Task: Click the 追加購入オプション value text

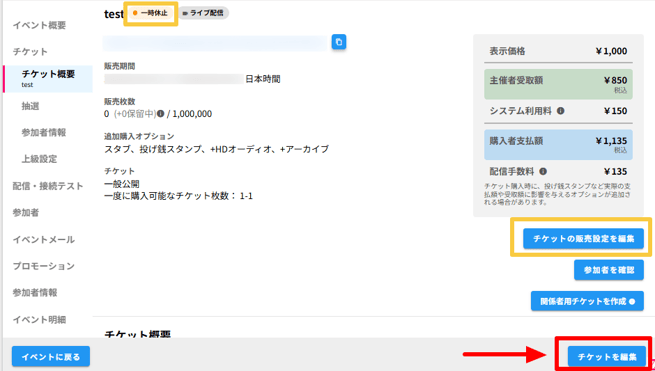Action: click(216, 149)
